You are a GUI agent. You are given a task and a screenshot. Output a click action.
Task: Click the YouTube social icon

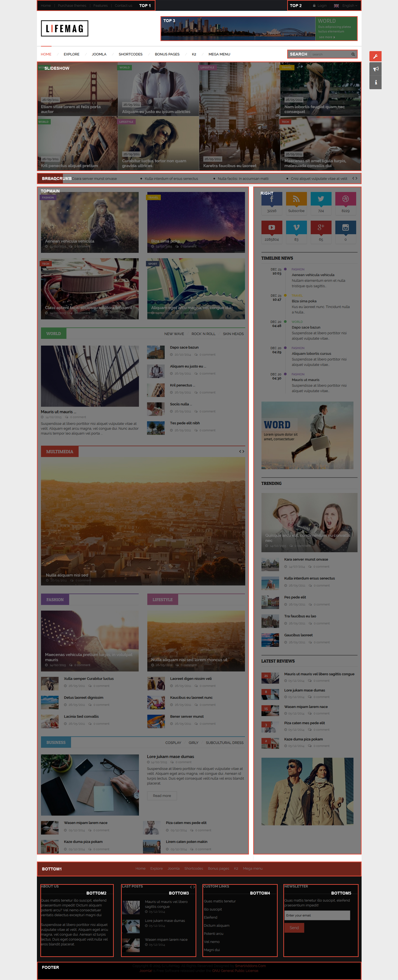tap(271, 227)
